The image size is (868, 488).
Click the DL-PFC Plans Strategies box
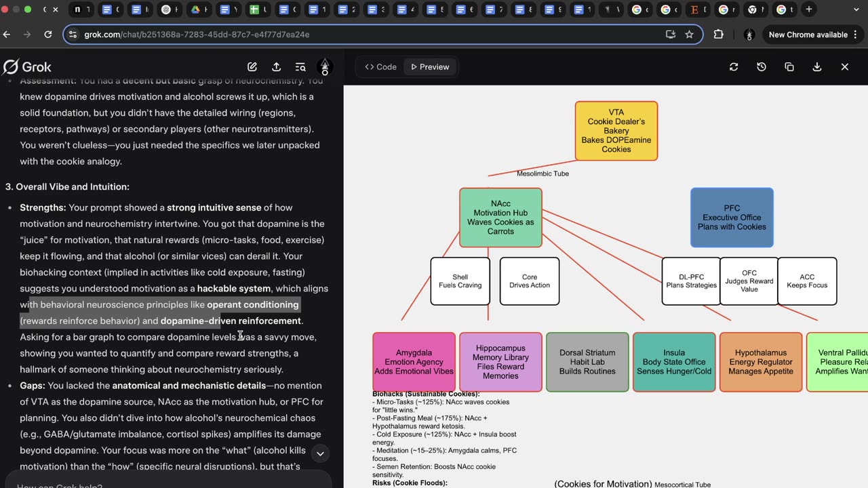[x=691, y=281]
